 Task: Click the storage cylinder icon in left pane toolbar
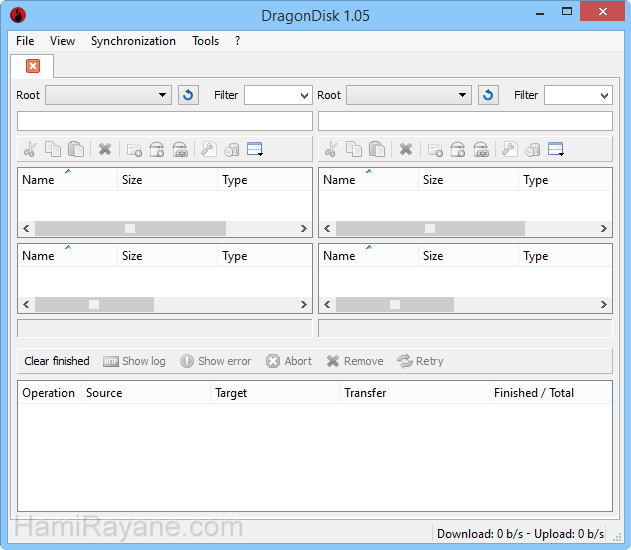232,150
